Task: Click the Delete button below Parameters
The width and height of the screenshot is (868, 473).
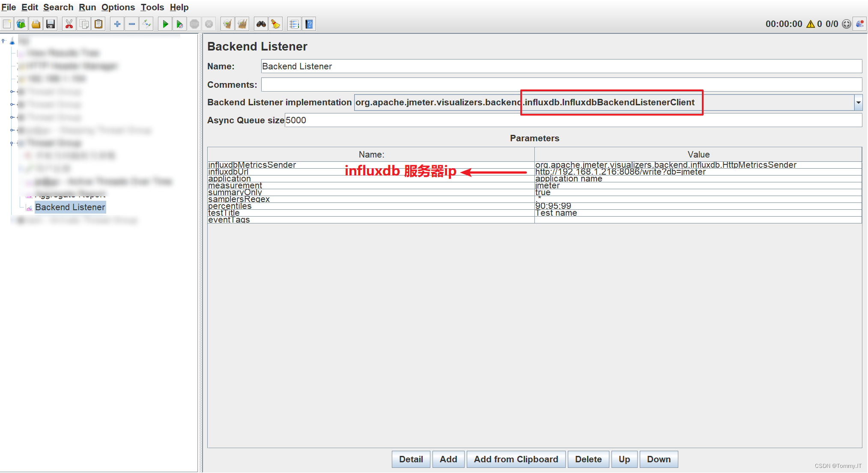Action: tap(588, 459)
